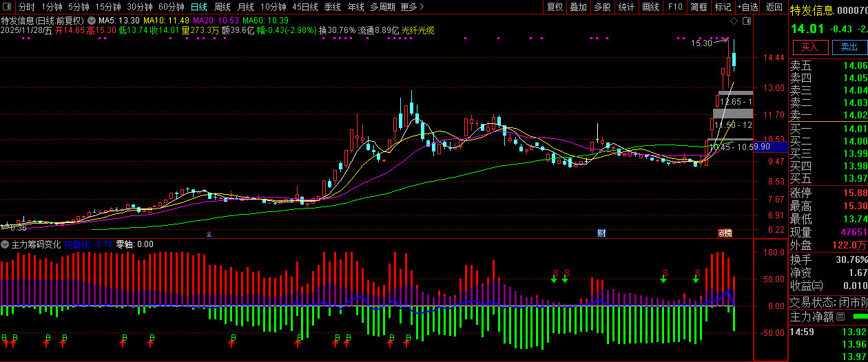Toggle the left sidebar panel icon
The width and height of the screenshot is (868, 362).
[x=7, y=7]
